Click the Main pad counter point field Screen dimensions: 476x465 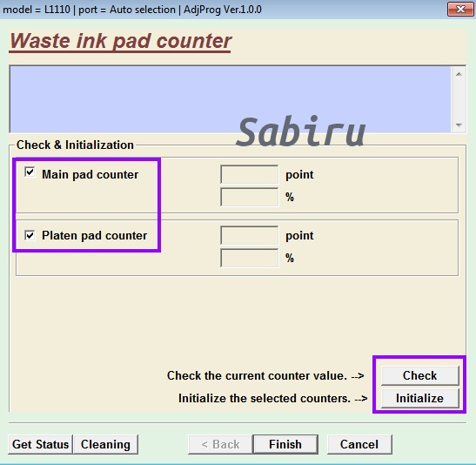coord(249,174)
